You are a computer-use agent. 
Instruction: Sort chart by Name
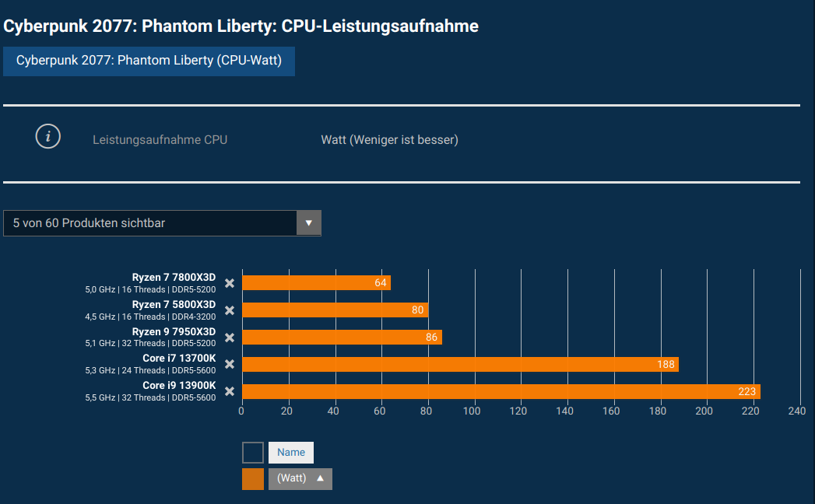click(290, 453)
